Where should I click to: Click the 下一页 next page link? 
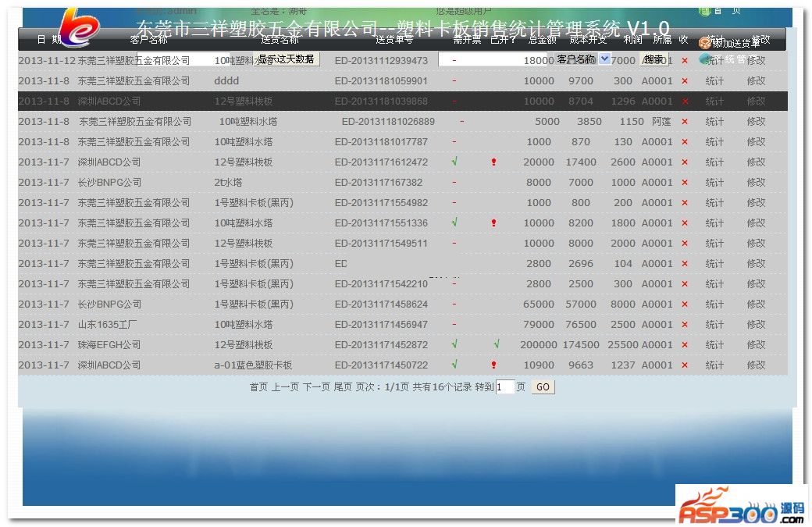point(316,387)
